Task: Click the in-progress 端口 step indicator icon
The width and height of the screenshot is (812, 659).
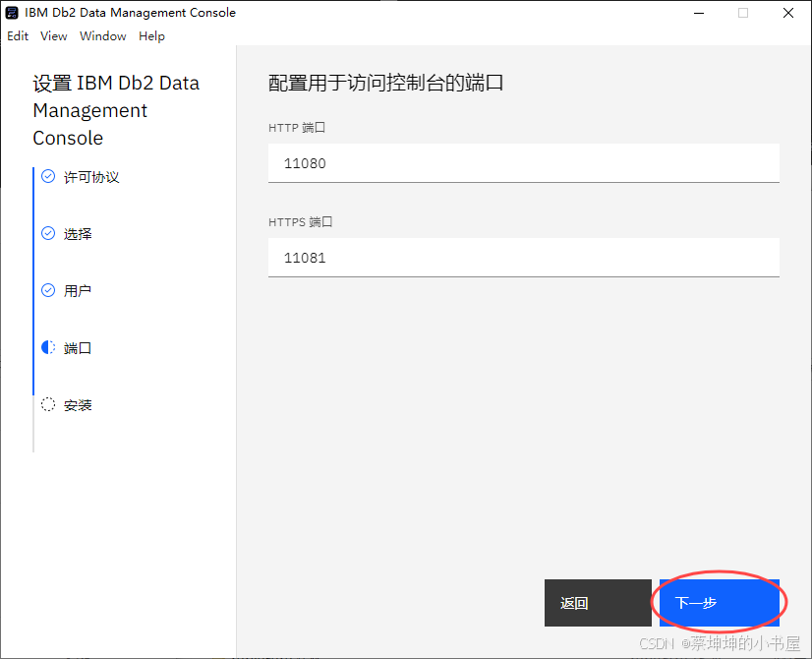Action: (x=46, y=347)
